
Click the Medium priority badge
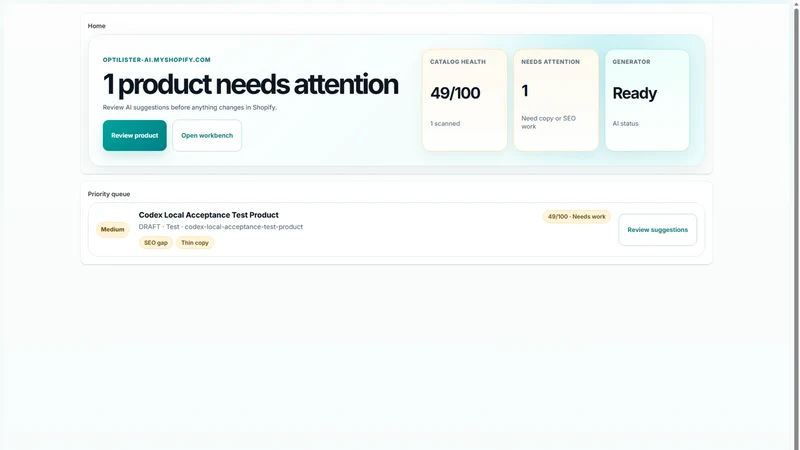113,230
